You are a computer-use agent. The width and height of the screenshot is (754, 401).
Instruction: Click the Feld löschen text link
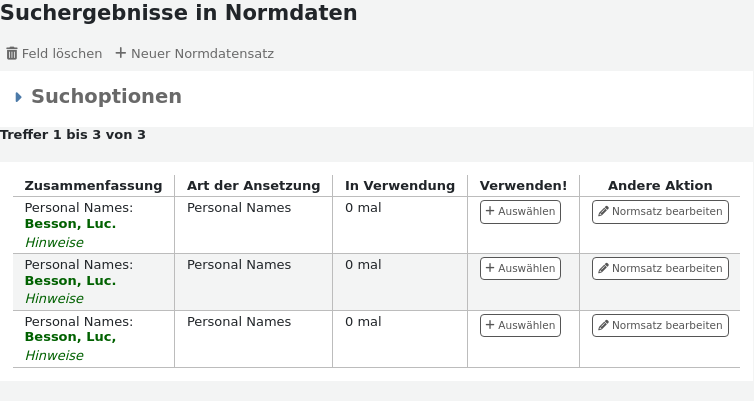tap(62, 54)
